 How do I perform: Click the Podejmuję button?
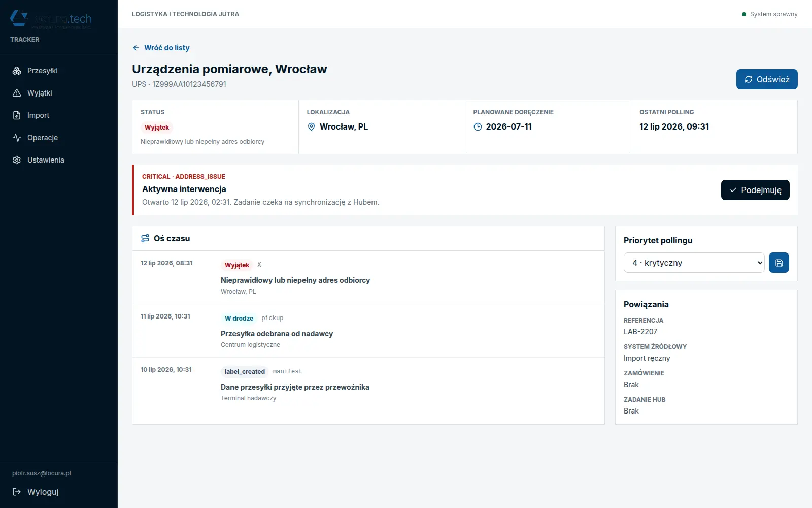click(x=755, y=190)
